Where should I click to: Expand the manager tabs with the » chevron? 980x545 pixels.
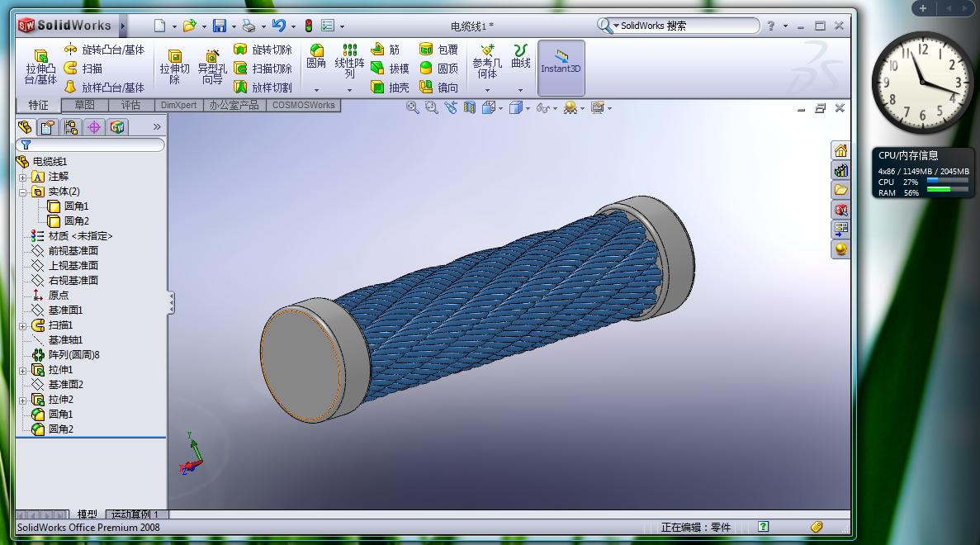click(x=157, y=127)
